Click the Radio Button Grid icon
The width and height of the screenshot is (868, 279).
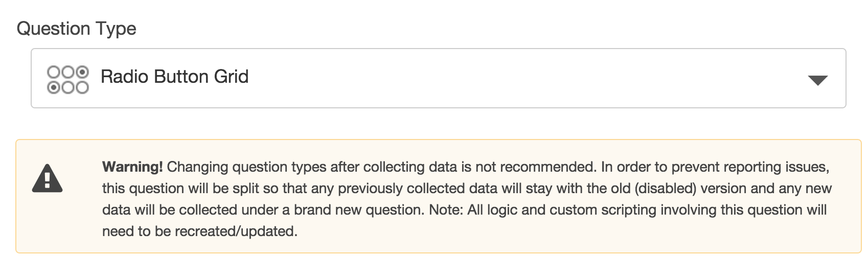pyautogui.click(x=67, y=79)
